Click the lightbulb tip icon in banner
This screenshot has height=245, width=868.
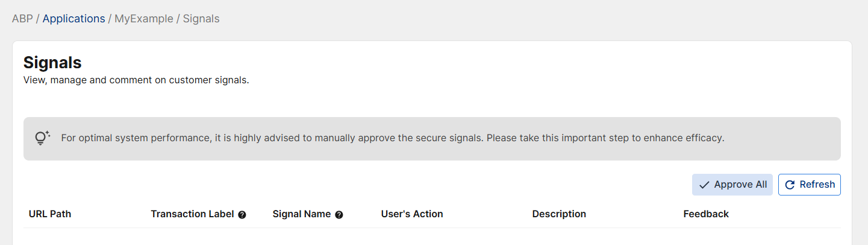[42, 138]
